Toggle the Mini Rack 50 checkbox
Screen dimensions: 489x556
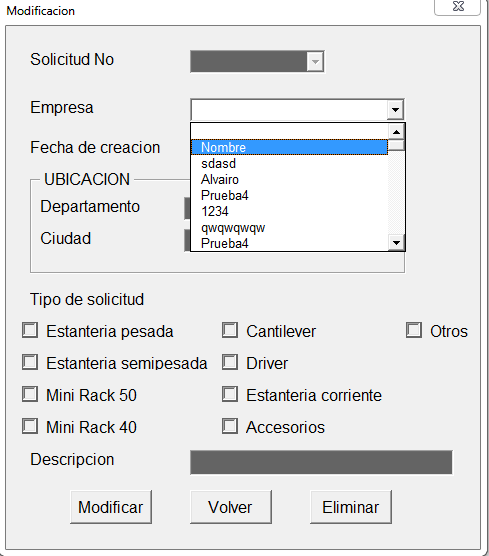click(30, 394)
